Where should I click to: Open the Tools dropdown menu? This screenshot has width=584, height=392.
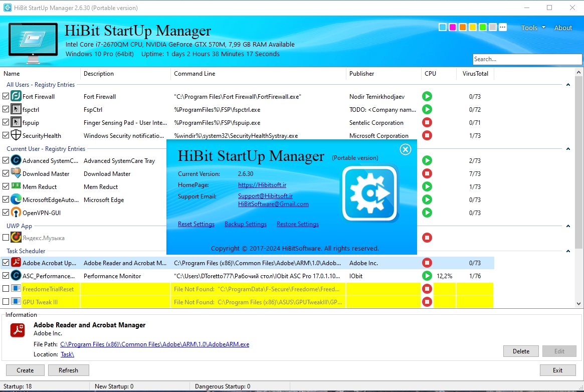coord(533,28)
